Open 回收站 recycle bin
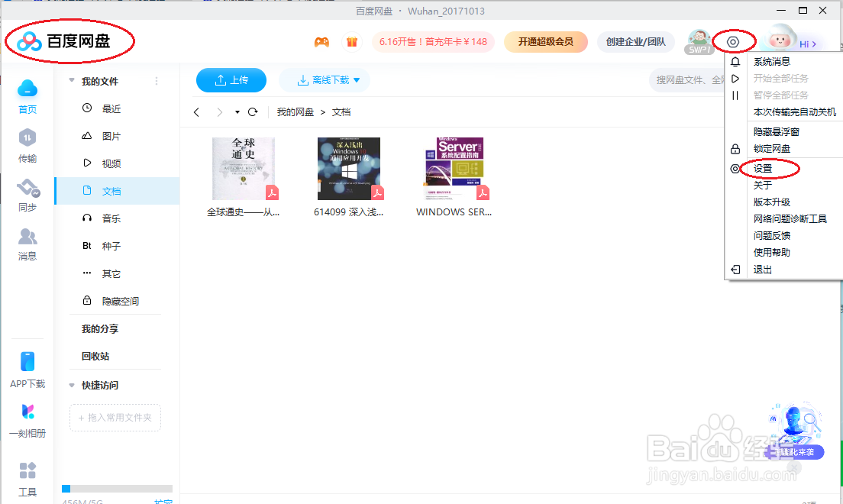Screen dimensions: 843x504 (95, 356)
